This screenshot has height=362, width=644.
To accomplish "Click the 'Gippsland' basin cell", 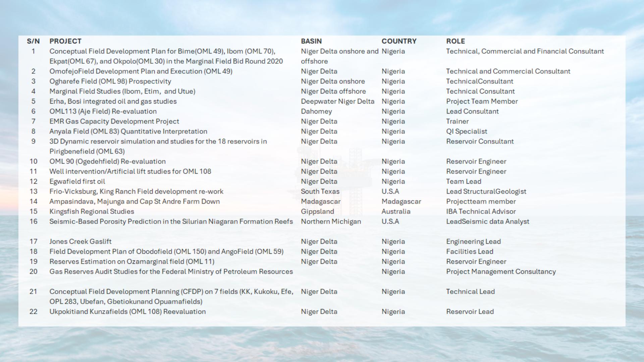I will (317, 212).
